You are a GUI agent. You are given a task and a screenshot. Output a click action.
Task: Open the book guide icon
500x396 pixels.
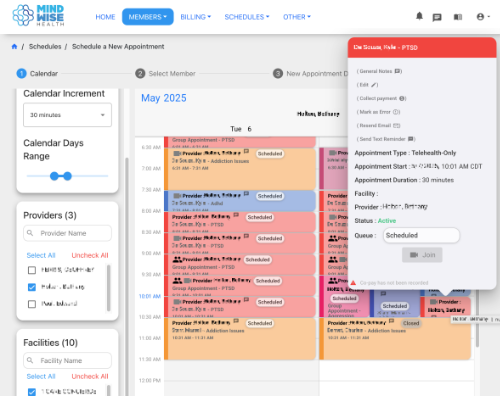458,17
